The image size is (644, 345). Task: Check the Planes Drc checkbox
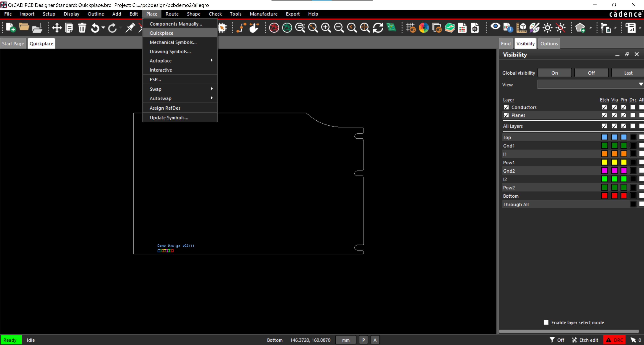point(633,115)
